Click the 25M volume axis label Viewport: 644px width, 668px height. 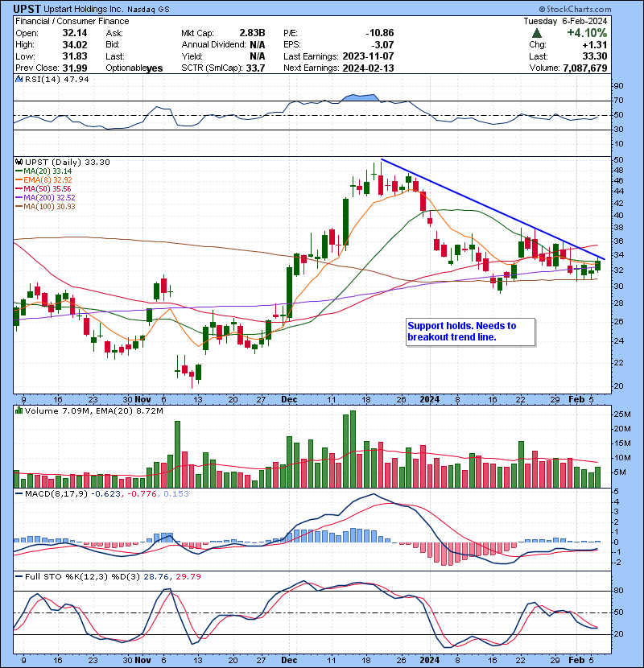pyautogui.click(x=621, y=414)
